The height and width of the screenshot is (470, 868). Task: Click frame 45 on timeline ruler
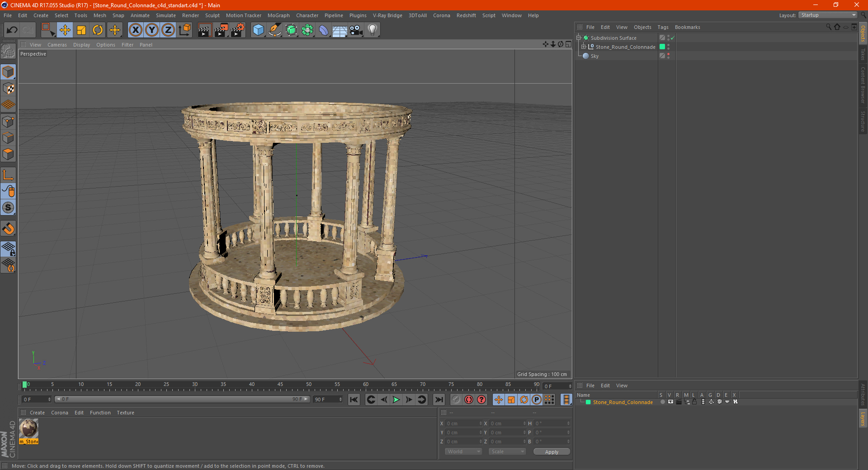coord(280,385)
